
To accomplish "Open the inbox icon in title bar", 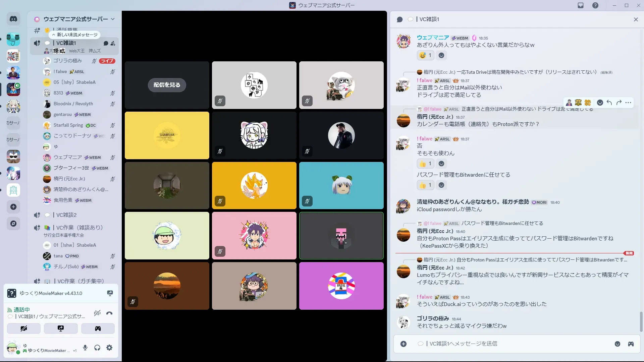I will point(581,5).
